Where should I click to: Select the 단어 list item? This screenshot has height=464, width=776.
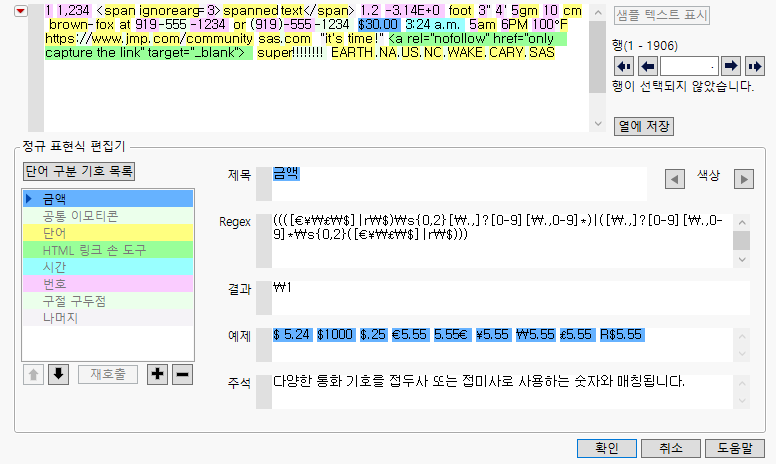point(108,232)
